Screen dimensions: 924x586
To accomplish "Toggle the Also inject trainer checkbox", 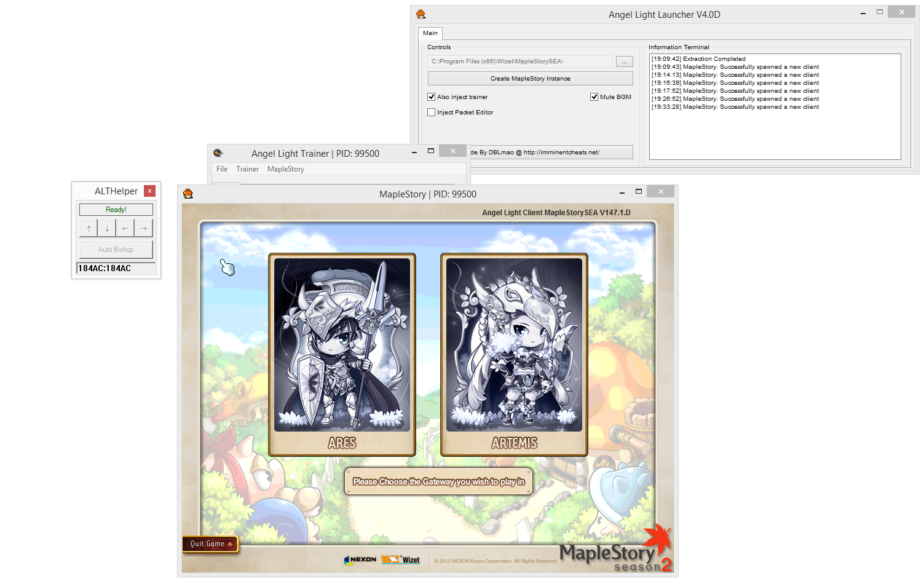I will coord(432,97).
